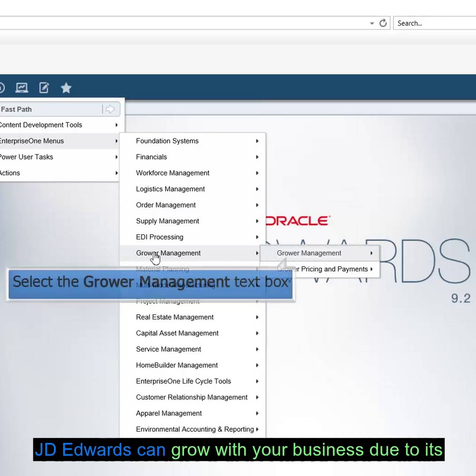Select Supply Management menu item

coord(193,221)
